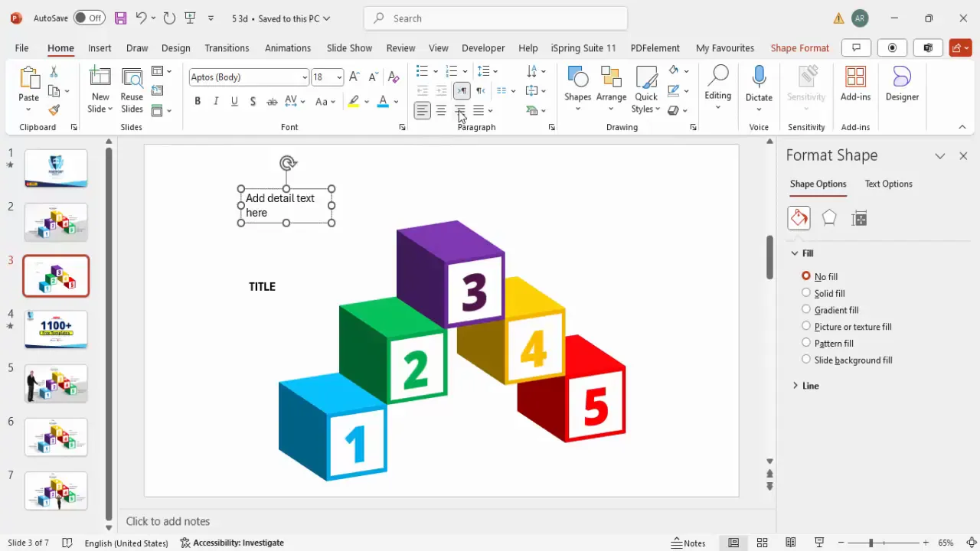The height and width of the screenshot is (551, 980).
Task: Align text left
Action: pyautogui.click(x=423, y=110)
